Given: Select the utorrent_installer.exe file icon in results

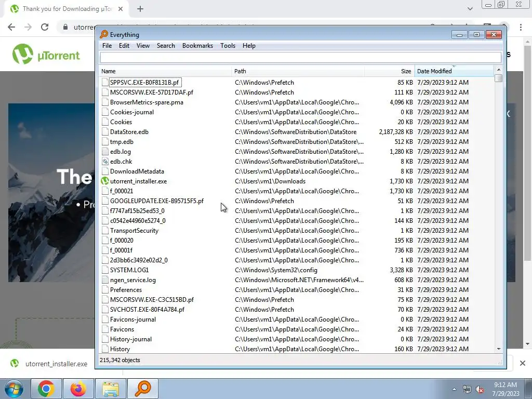Looking at the screenshot, I should (x=105, y=181).
